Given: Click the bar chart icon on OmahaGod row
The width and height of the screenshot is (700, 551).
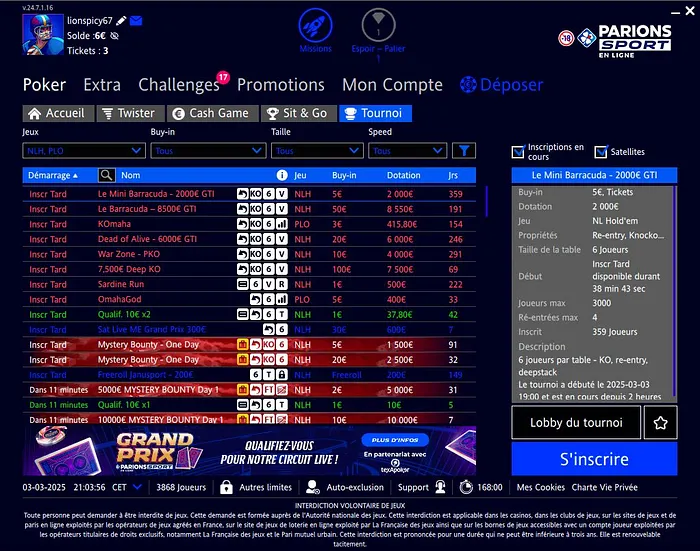Looking at the screenshot, I should click(282, 300).
